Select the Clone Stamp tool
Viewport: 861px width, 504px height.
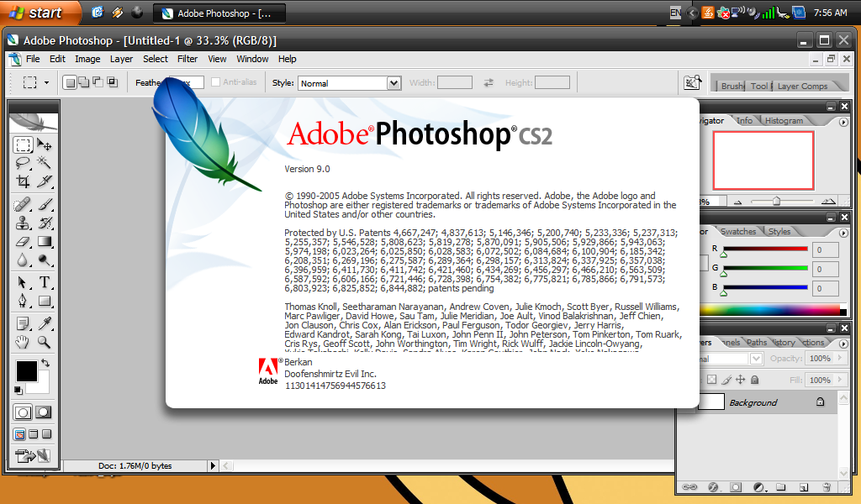click(23, 223)
